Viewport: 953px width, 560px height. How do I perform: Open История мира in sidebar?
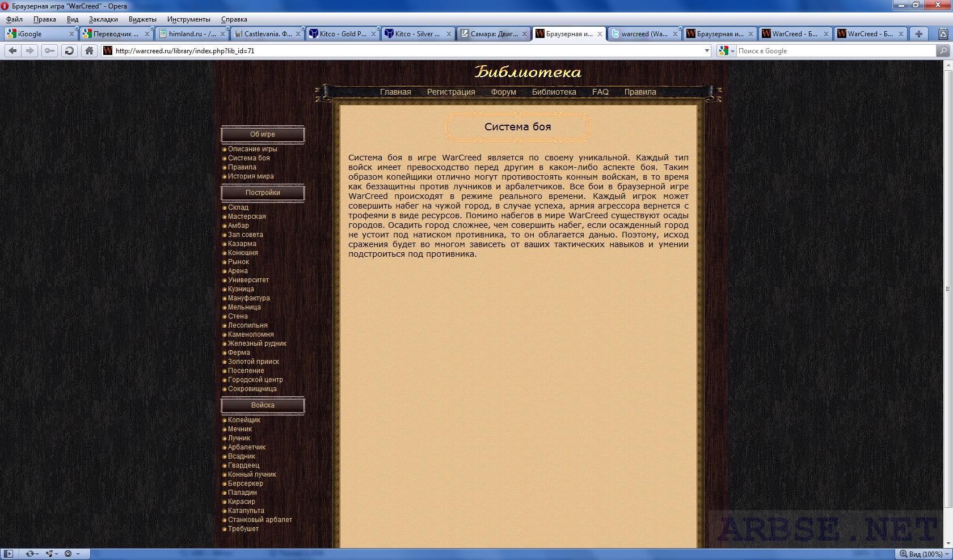click(251, 176)
